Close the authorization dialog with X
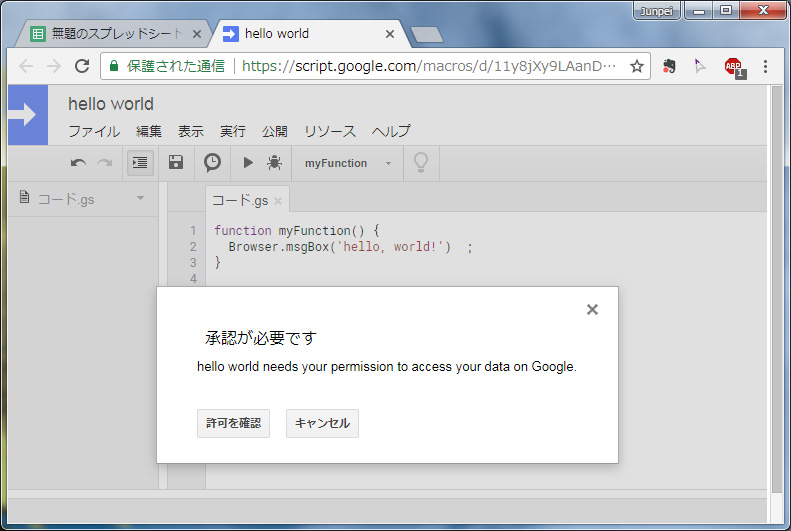Image resolution: width=791 pixels, height=531 pixels. click(592, 309)
